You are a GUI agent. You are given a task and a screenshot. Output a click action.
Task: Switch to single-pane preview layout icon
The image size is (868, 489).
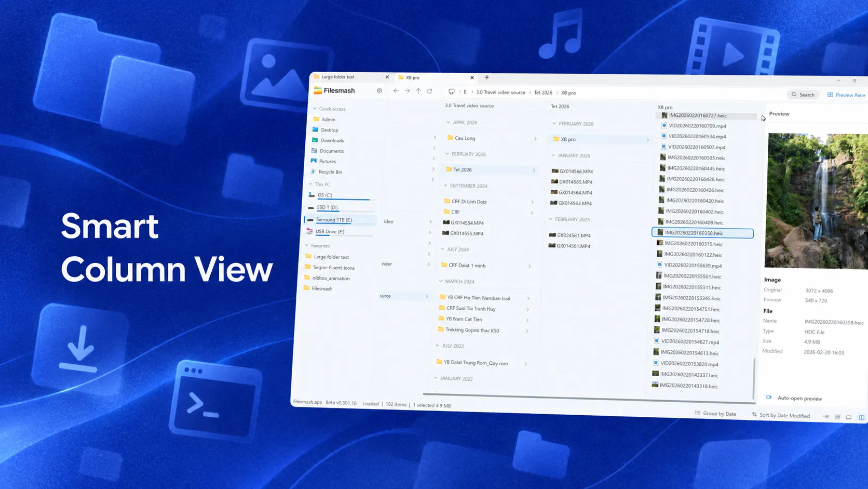[849, 417]
